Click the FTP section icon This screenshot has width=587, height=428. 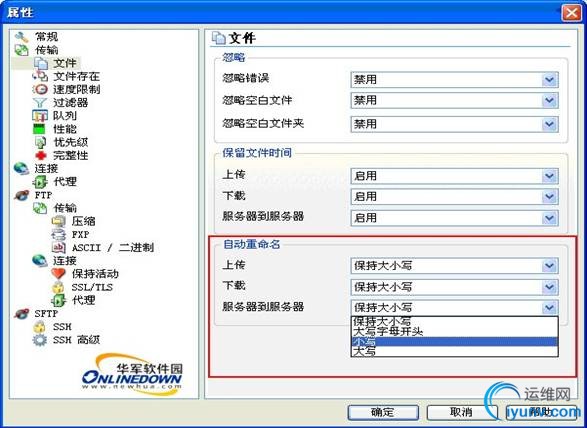[x=22, y=195]
